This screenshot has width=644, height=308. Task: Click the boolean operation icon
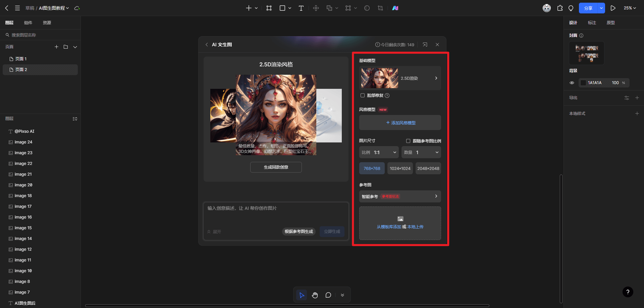tap(329, 8)
